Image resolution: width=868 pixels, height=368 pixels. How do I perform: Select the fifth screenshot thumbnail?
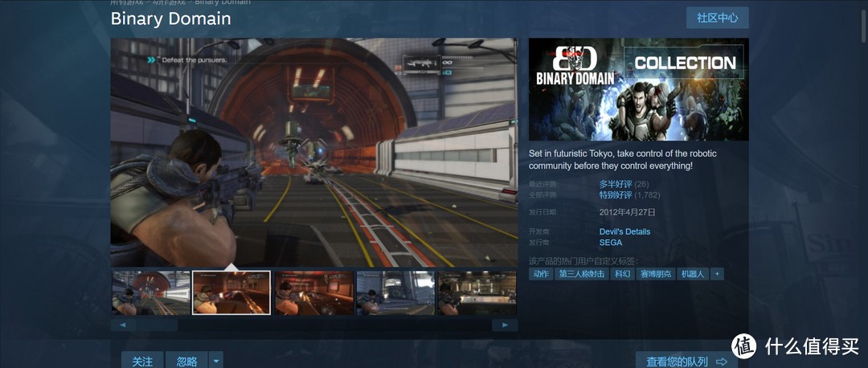(x=477, y=292)
